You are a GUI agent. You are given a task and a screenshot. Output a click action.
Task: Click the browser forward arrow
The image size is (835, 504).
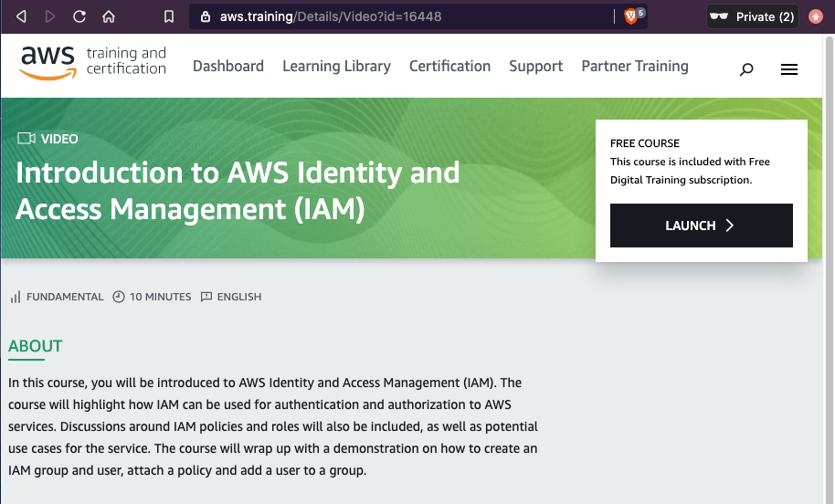(50, 16)
